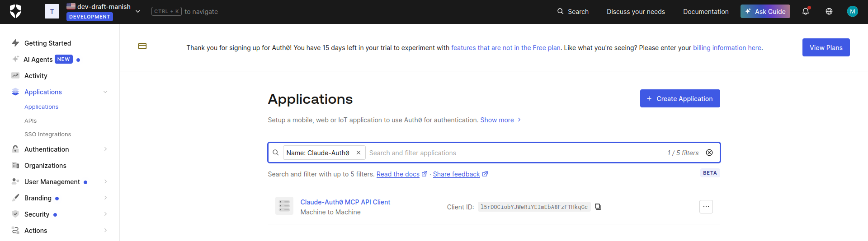
Task: Open SSO Integrations sub-item
Action: pyautogui.click(x=47, y=134)
